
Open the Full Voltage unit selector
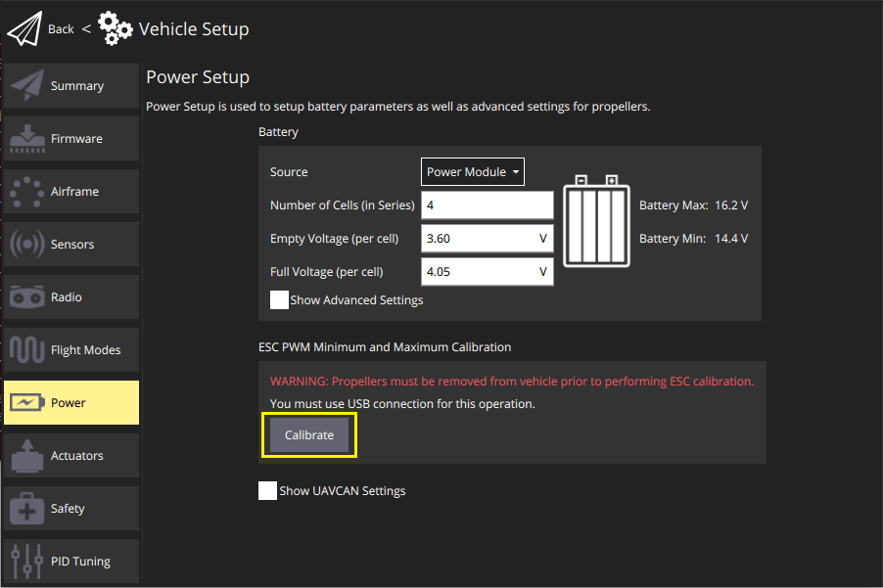click(x=542, y=271)
